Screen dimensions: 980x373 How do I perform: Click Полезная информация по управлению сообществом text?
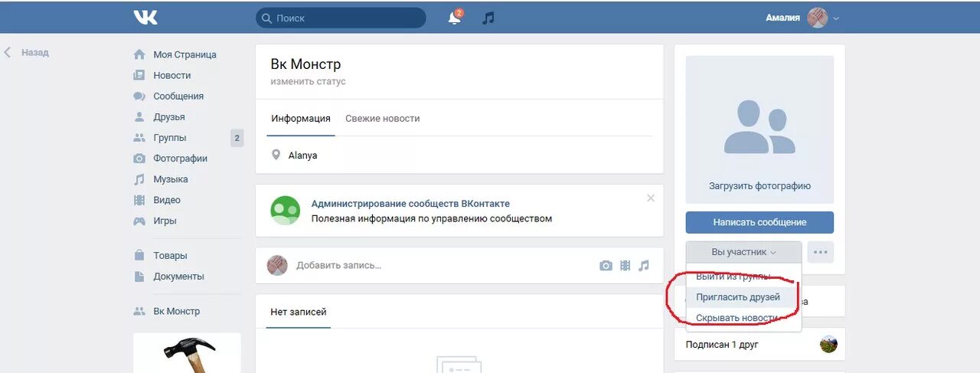point(431,218)
